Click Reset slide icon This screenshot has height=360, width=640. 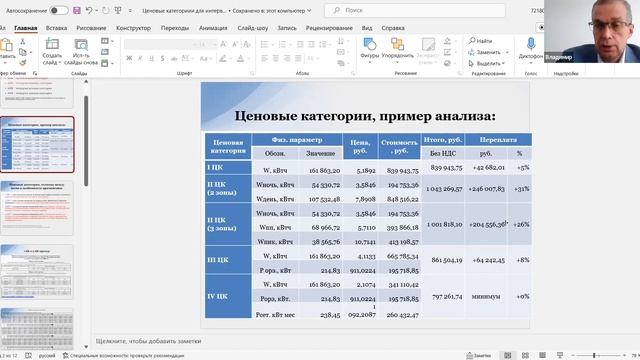[105, 52]
